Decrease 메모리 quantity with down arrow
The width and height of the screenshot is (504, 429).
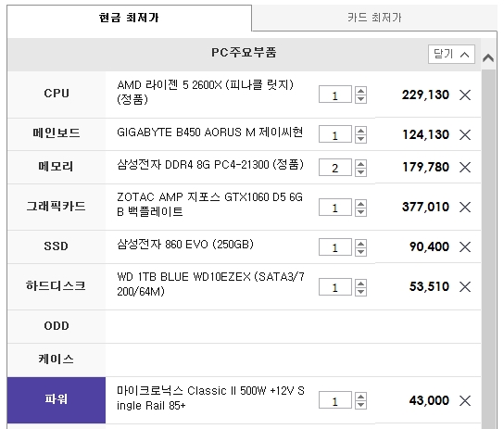[360, 172]
